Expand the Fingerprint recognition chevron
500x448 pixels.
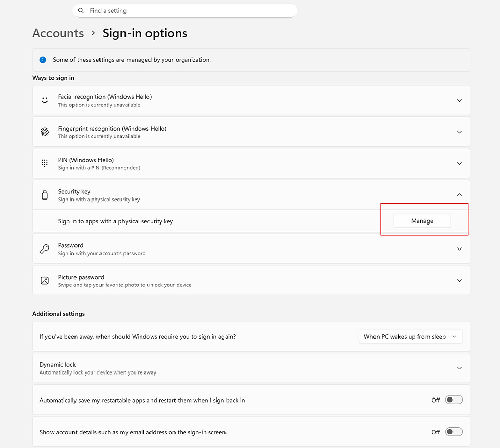[459, 132]
